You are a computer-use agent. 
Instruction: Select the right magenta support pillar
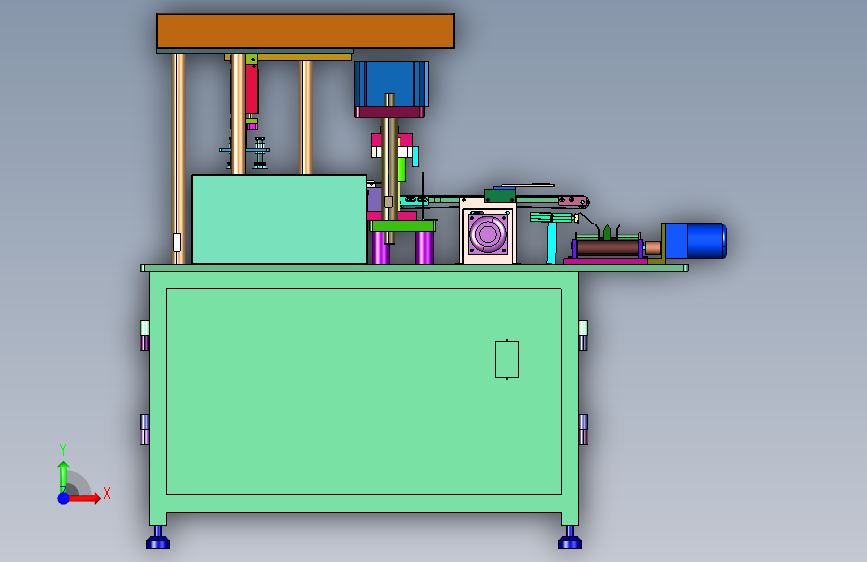coord(424,248)
